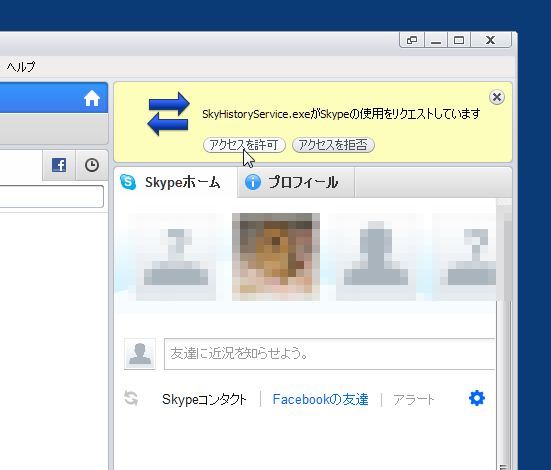Refresh feed using gray circular arrows icon
Image resolution: width=551 pixels, height=470 pixels.
tap(131, 398)
